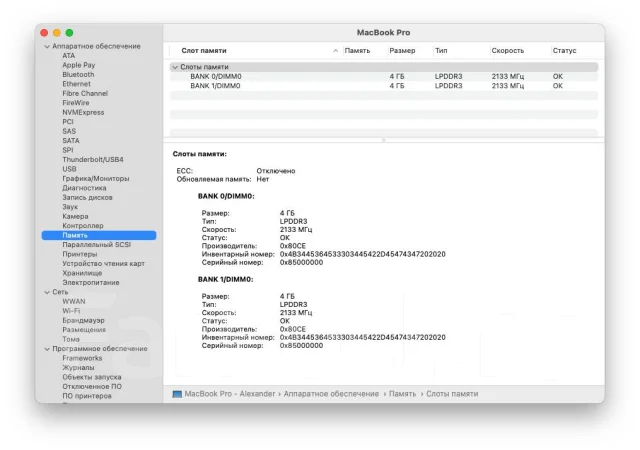Select Камера in the sidebar
Screen dimensions: 640x450
click(x=75, y=216)
